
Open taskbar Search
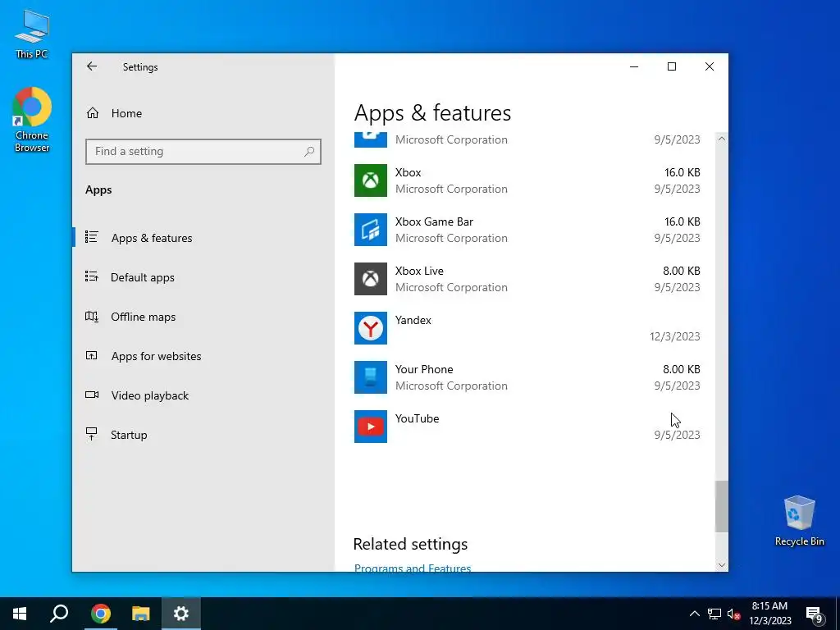pyautogui.click(x=59, y=614)
